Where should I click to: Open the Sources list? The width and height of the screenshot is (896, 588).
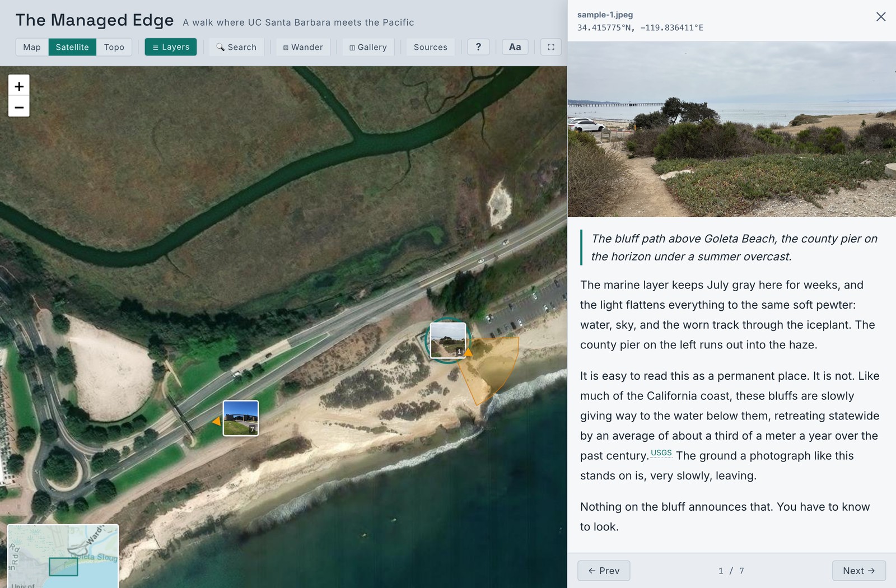tap(431, 47)
